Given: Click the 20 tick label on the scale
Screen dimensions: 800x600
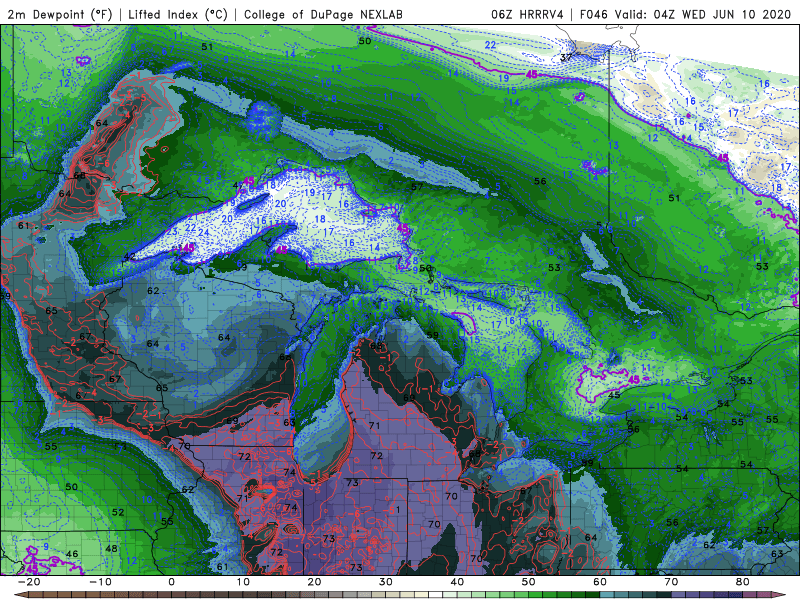Looking at the screenshot, I should 314,582.
